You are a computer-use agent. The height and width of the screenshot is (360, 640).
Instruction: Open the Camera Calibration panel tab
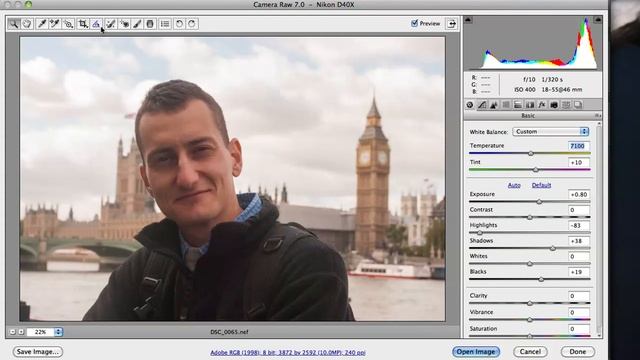point(554,105)
